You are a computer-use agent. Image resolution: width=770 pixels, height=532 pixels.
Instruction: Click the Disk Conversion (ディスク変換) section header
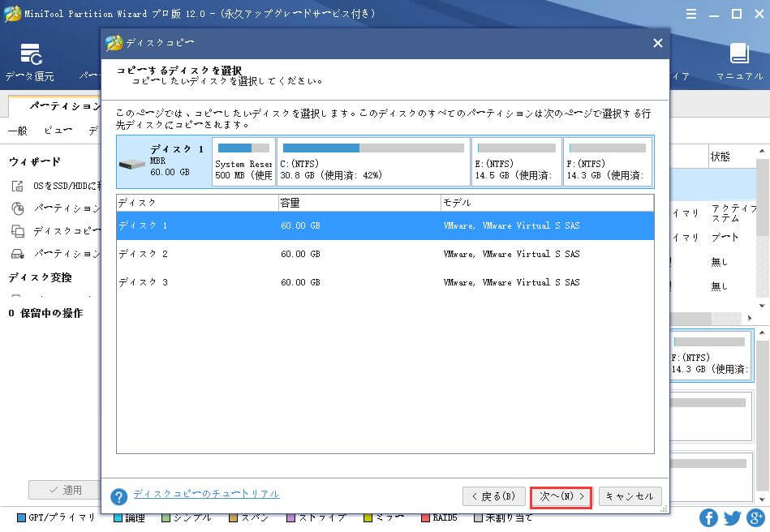41,277
